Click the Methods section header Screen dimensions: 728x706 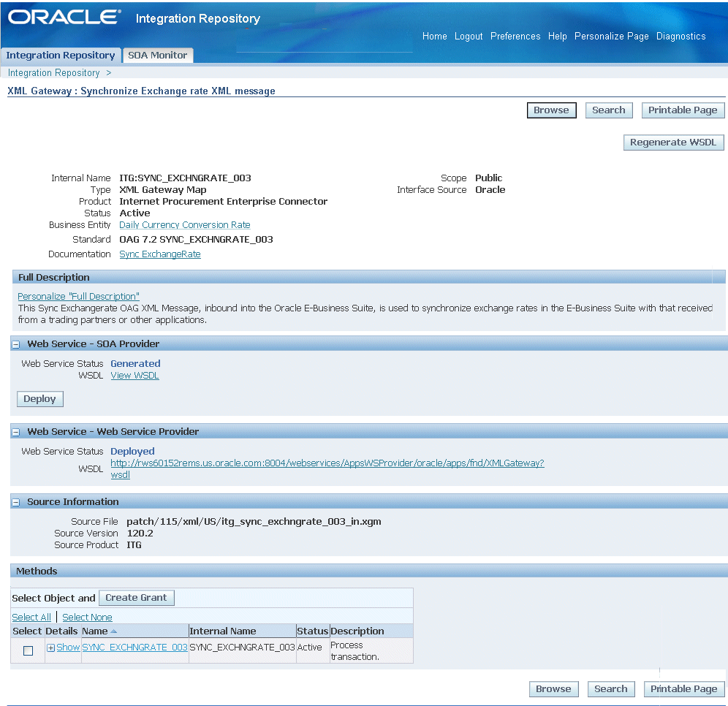click(369, 571)
